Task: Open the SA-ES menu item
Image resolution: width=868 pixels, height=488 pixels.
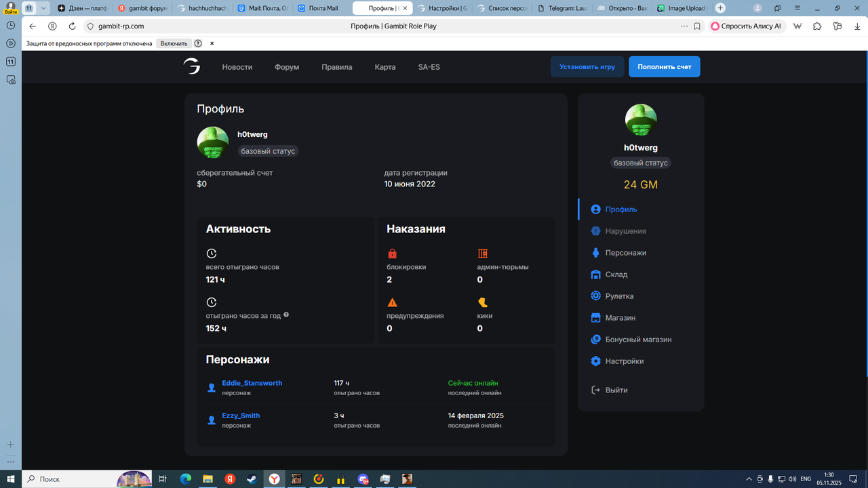Action: click(x=429, y=67)
